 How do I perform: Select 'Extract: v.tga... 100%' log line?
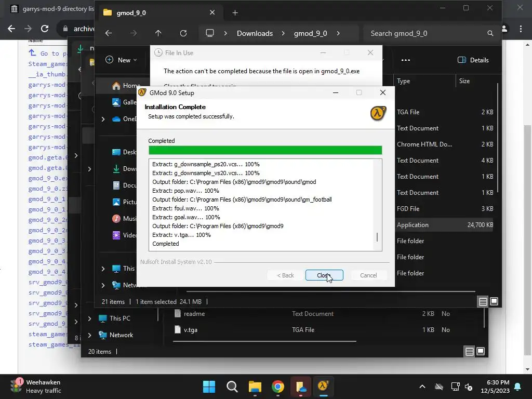(181, 235)
